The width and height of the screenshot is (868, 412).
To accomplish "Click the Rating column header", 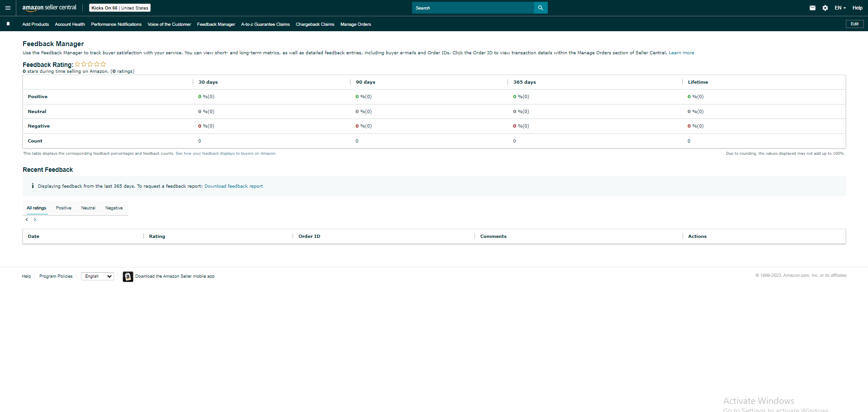I will [157, 237].
